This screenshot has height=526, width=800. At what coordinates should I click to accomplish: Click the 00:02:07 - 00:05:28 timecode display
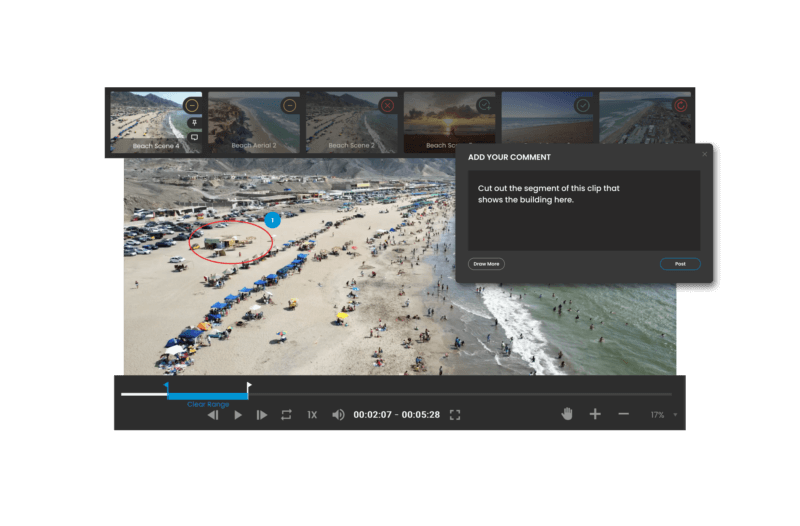tap(396, 415)
